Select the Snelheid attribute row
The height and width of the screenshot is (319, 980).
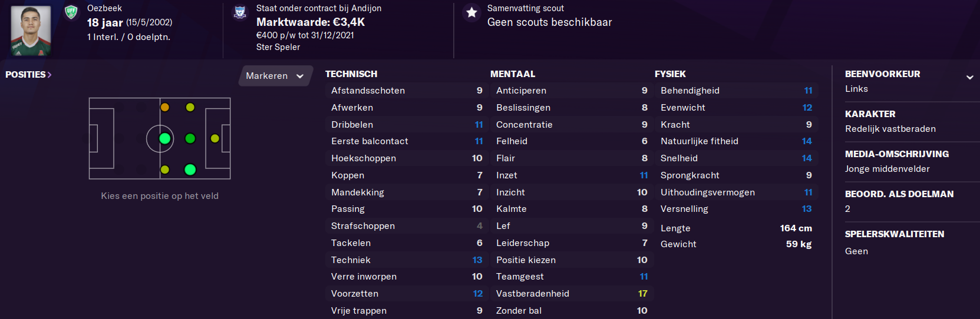point(736,158)
